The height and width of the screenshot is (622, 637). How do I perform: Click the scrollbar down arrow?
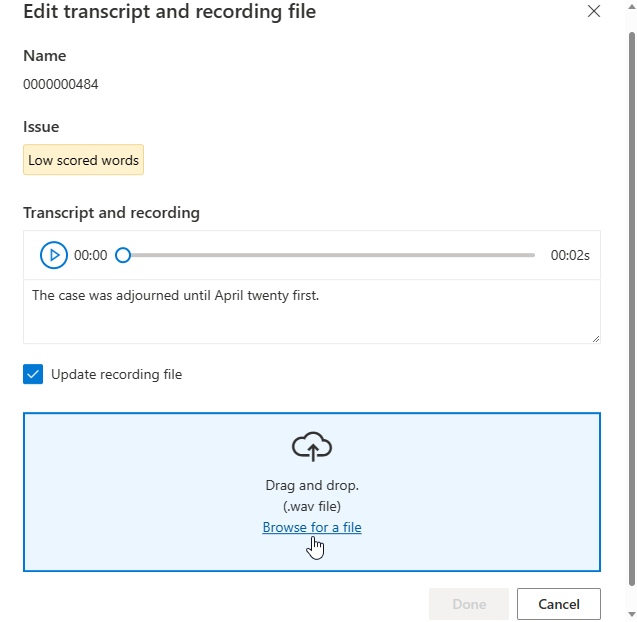point(632,614)
